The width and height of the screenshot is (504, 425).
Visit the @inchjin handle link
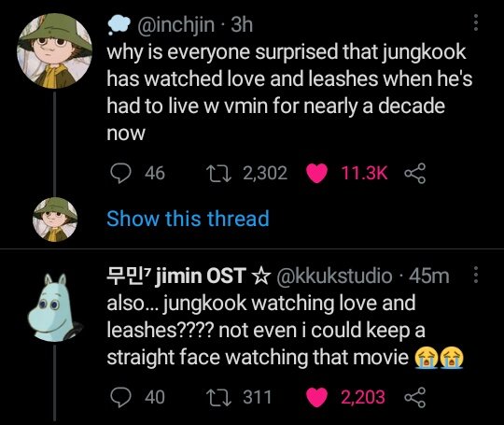coord(175,25)
